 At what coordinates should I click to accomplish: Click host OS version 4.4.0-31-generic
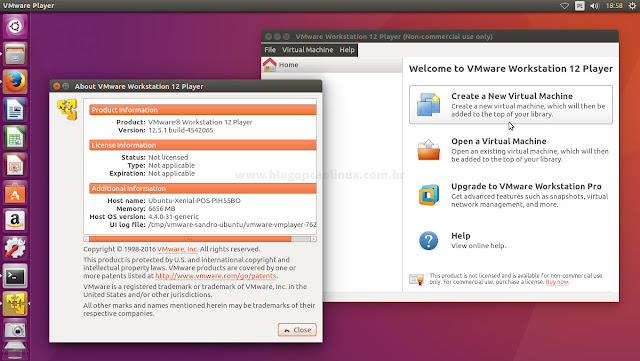point(173,217)
